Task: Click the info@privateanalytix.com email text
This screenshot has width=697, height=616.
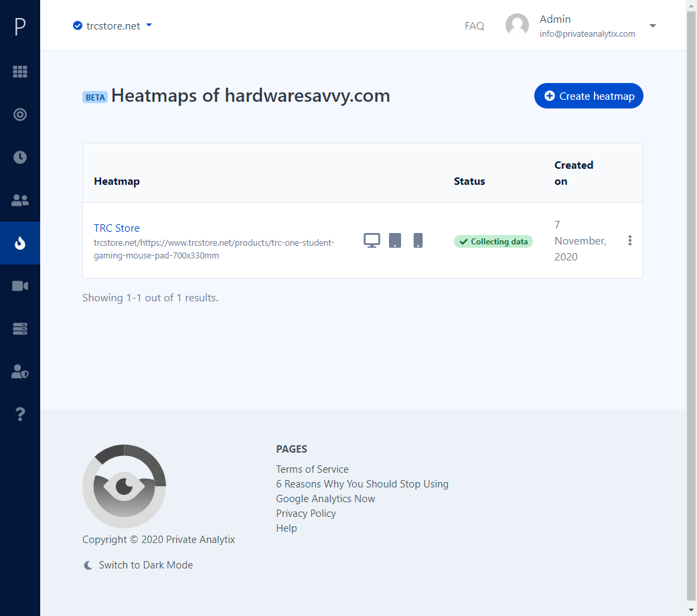Action: (x=587, y=33)
